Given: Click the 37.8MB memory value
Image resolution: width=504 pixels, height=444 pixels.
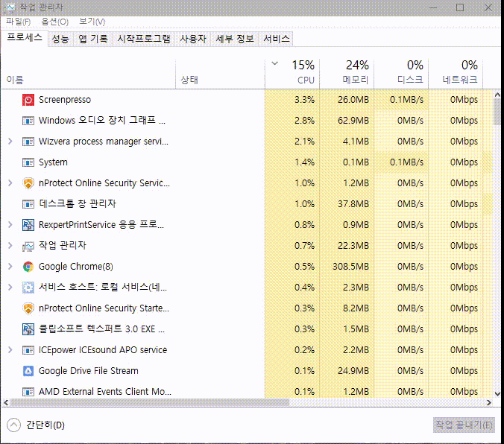Looking at the screenshot, I should [x=353, y=204].
